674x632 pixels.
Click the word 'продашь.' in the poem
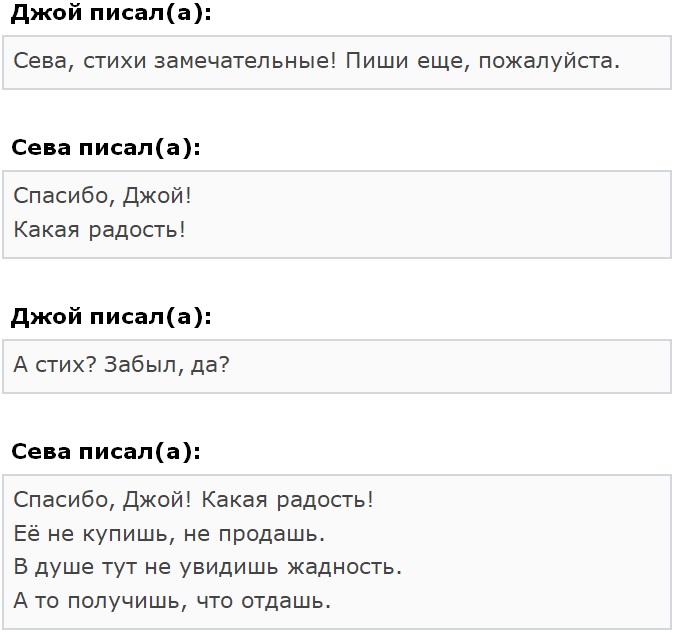coord(272,535)
